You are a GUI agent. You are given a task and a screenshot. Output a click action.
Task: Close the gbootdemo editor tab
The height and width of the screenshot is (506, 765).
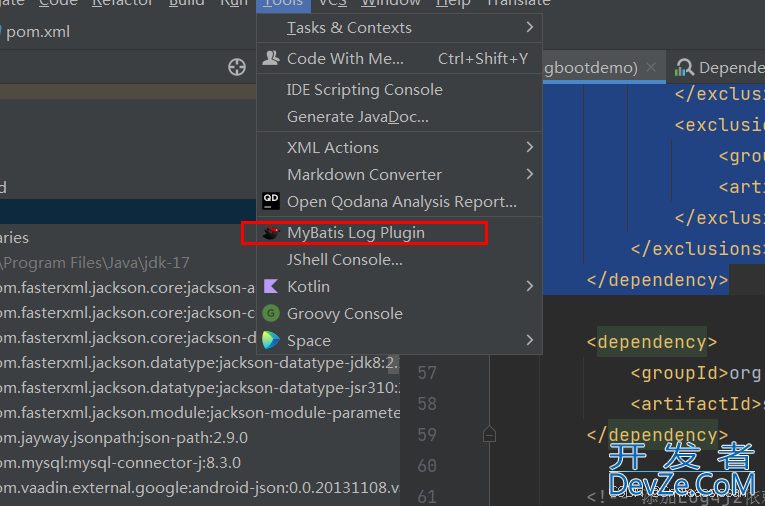[651, 67]
